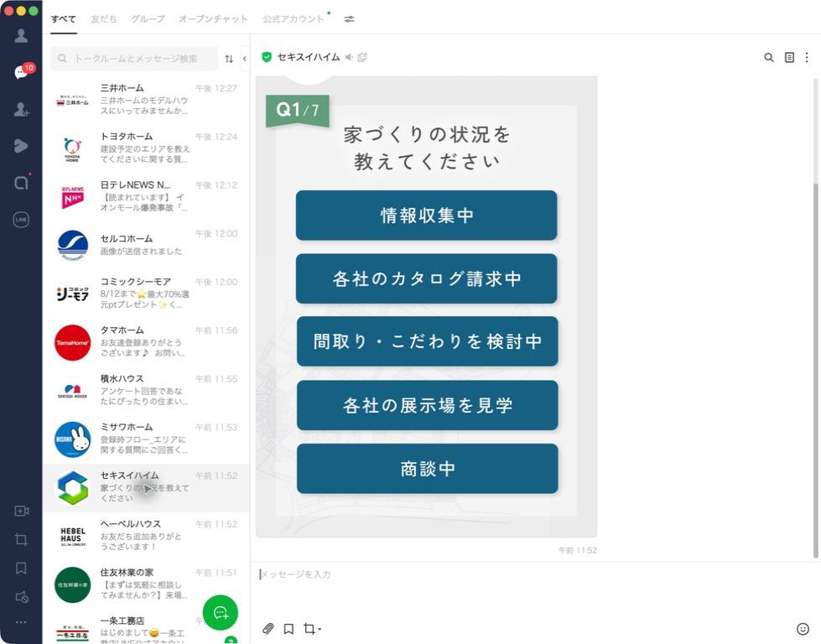Screen dimensions: 821x644
Task: Change chat list sort order
Action: [229, 59]
